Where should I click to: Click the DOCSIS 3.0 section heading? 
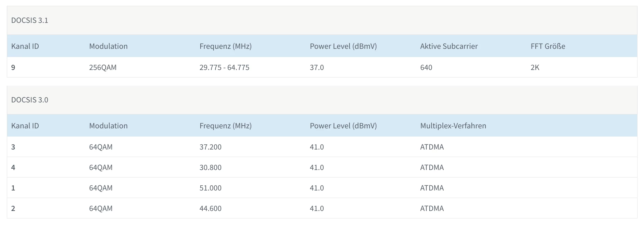30,100
